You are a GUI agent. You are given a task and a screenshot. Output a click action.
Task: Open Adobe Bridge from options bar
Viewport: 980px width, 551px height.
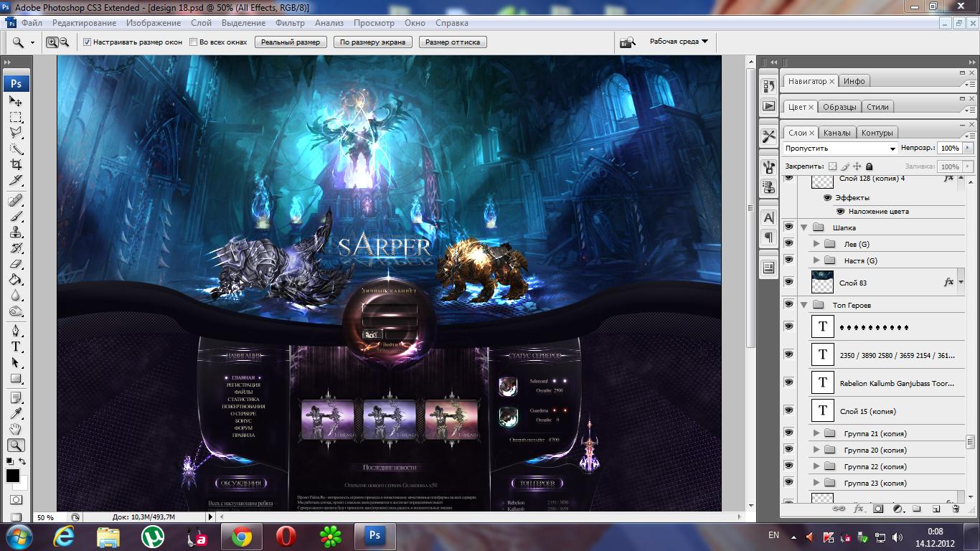click(628, 42)
